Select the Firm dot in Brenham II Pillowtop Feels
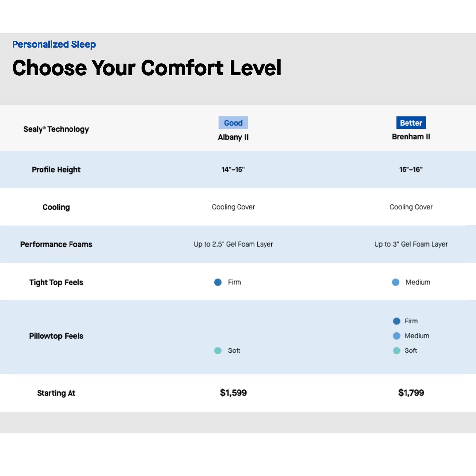Screen dimensions: 476x476 point(397,321)
